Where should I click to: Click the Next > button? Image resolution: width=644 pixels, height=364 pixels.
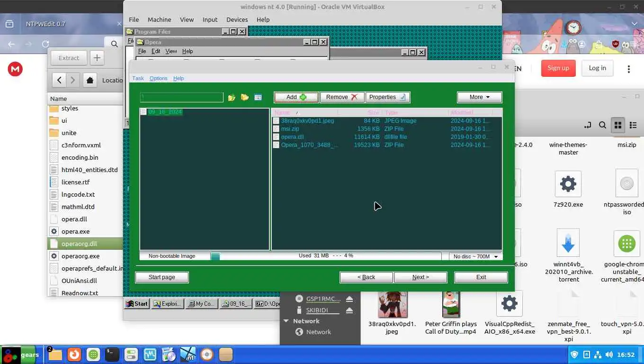pos(420,277)
